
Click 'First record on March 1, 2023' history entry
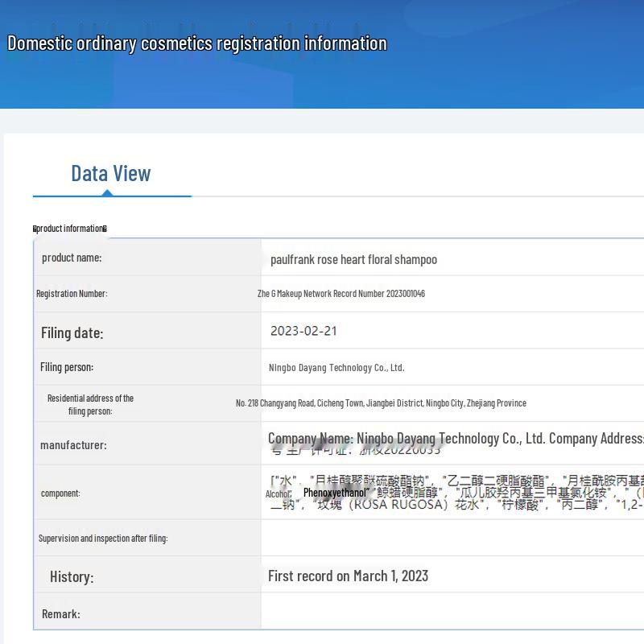348,576
